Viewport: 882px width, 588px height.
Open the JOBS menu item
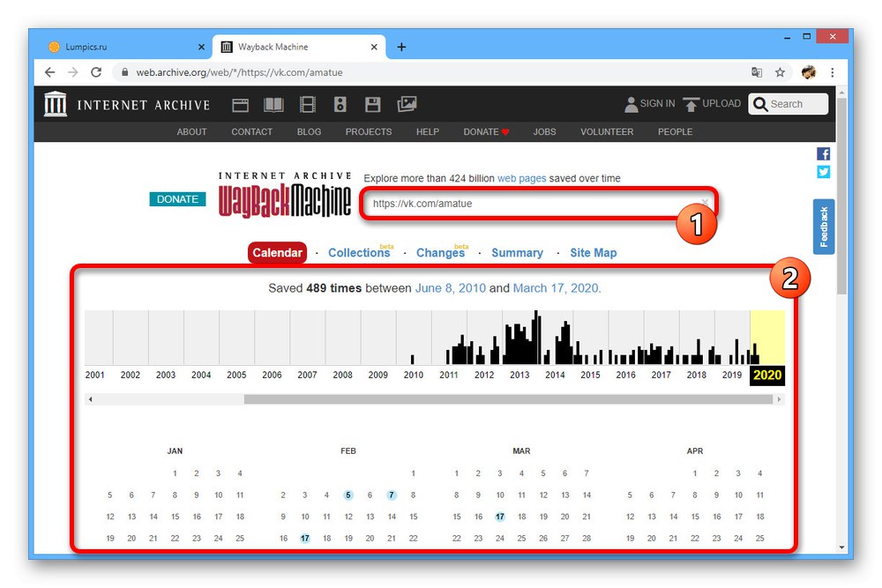544,132
